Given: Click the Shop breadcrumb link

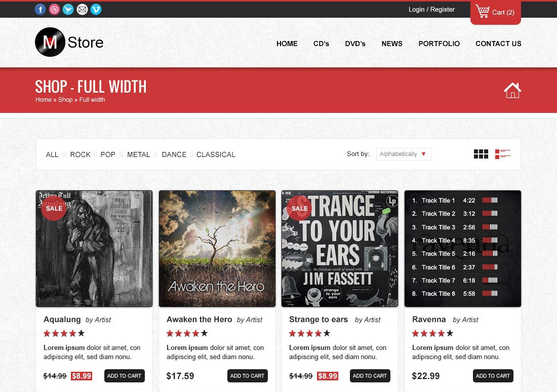Looking at the screenshot, I should point(65,100).
